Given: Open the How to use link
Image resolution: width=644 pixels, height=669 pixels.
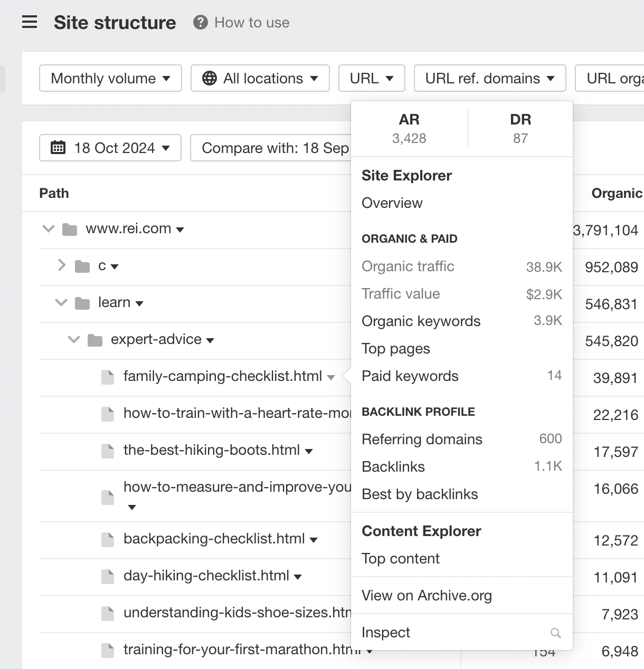Looking at the screenshot, I should click(x=252, y=22).
